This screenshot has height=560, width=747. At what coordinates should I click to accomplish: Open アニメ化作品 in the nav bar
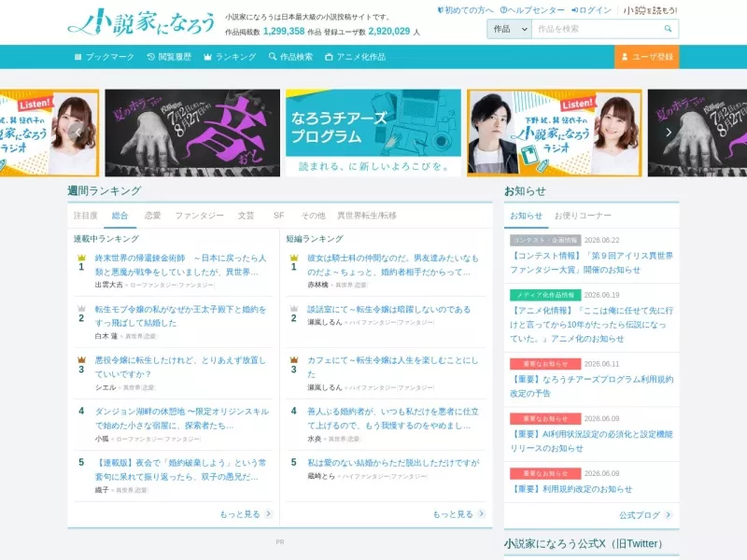(356, 57)
